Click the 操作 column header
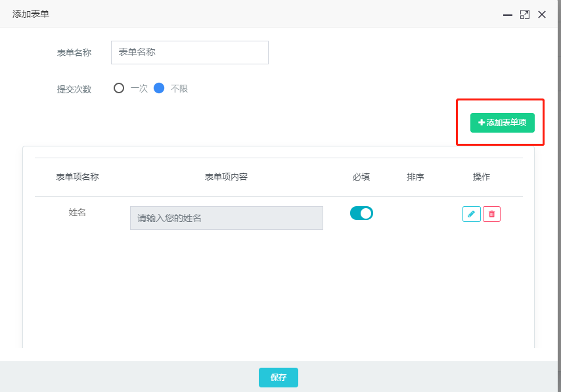Screen dimensions: 561x392 pyautogui.click(x=482, y=177)
